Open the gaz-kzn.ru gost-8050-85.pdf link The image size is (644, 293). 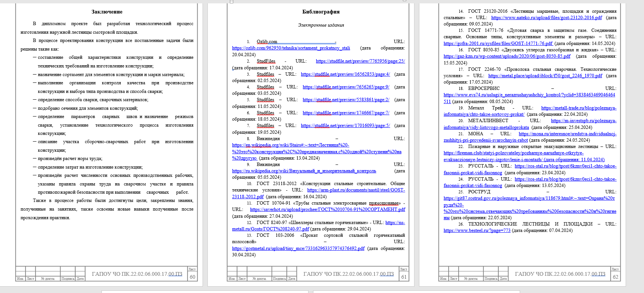click(507, 56)
